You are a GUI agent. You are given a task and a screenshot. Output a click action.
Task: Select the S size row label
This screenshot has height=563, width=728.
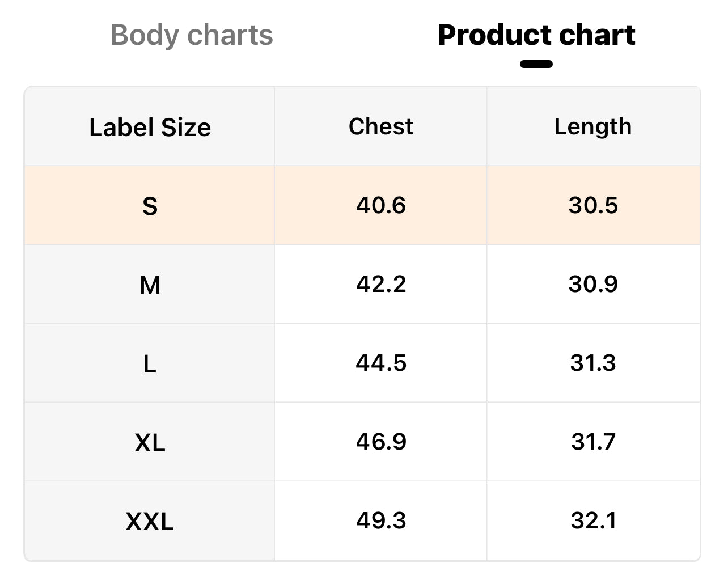tap(150, 205)
